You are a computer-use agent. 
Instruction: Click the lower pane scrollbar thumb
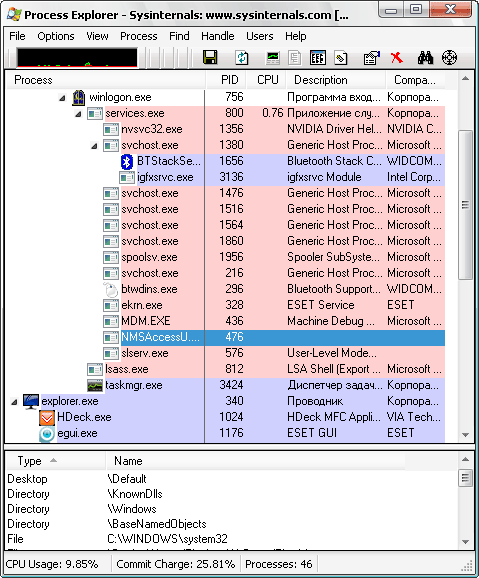pos(465,478)
